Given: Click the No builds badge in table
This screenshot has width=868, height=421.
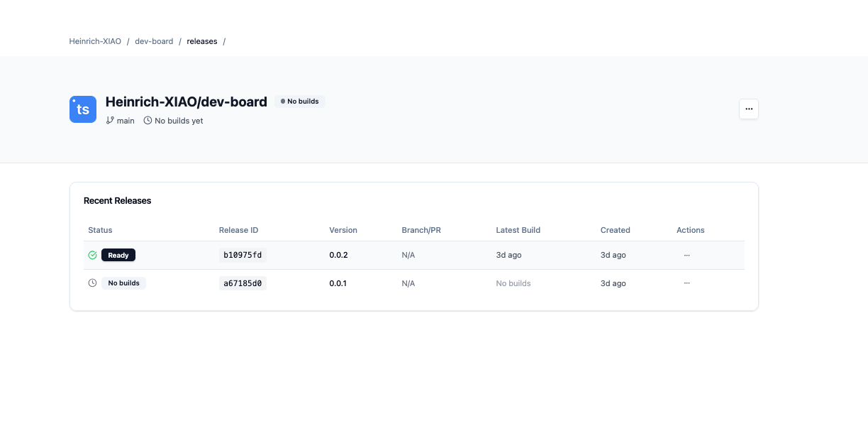Looking at the screenshot, I should [124, 283].
